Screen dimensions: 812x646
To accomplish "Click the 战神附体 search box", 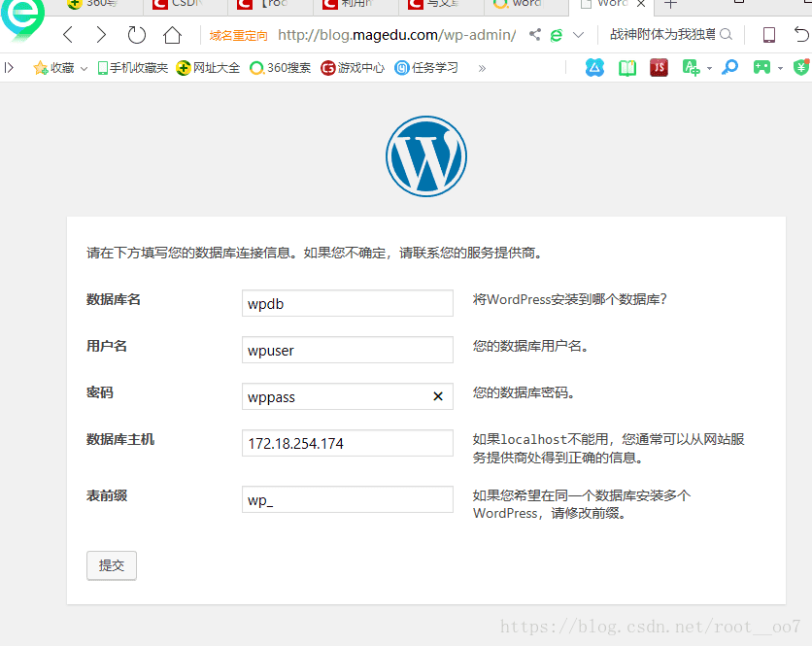I will click(x=662, y=35).
